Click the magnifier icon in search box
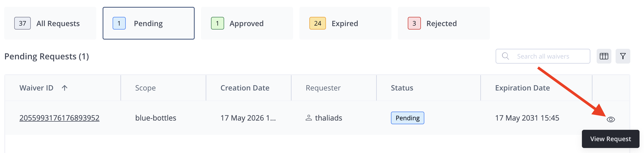The width and height of the screenshot is (644, 153). pos(505,56)
